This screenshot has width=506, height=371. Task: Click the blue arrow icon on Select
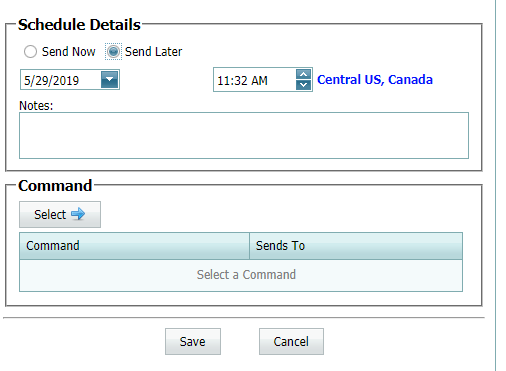coord(78,214)
